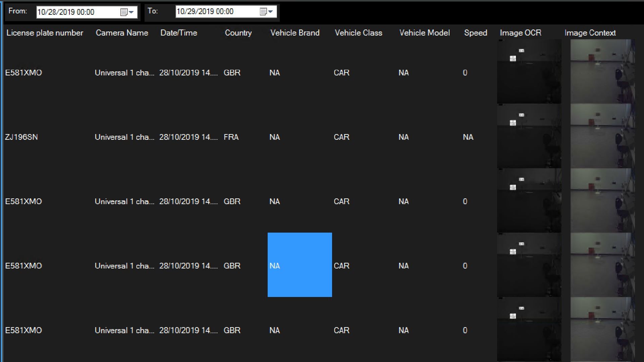Select the ZJ196SN license plate cell
Image resolution: width=644 pixels, height=362 pixels.
[x=21, y=137]
